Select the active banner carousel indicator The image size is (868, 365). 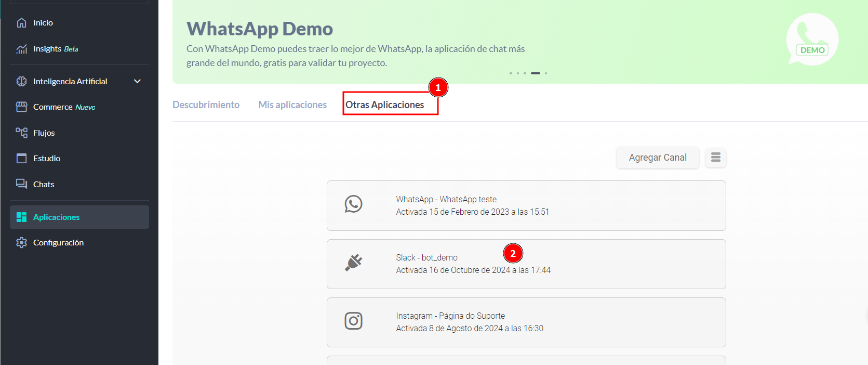[x=535, y=73]
